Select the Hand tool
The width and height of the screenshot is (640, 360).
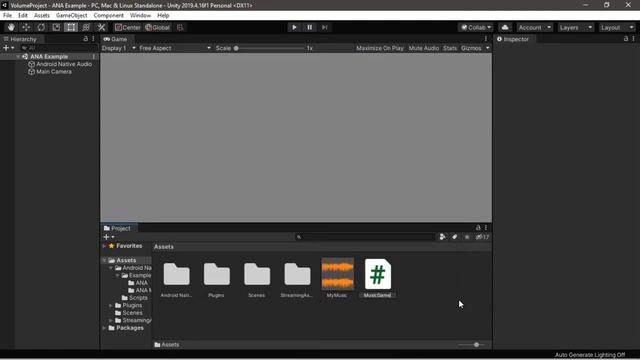[x=11, y=27]
